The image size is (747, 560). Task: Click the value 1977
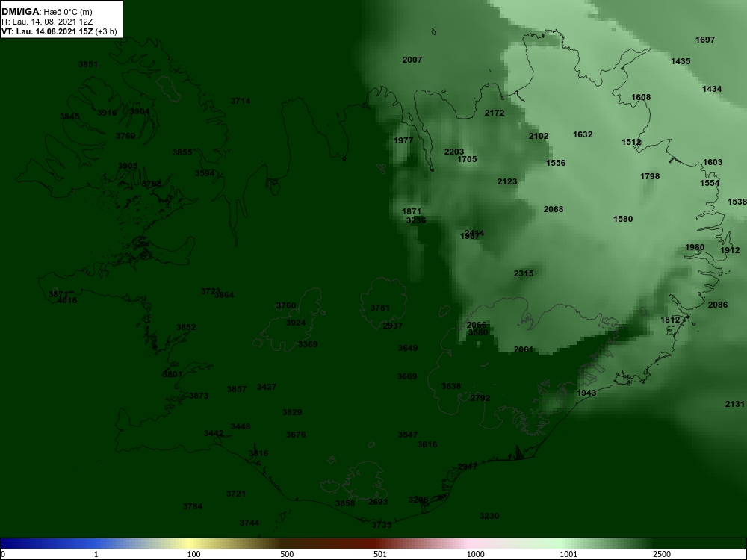point(403,140)
